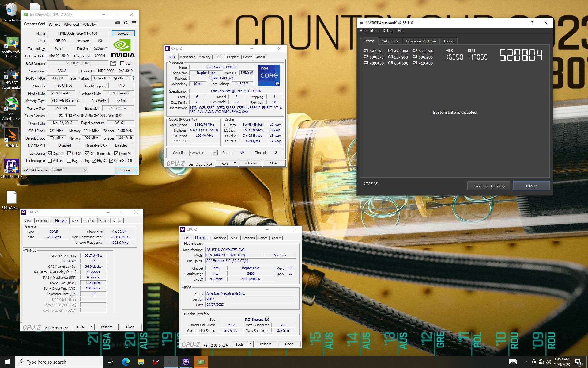The height and width of the screenshot is (368, 588).
Task: Open File Explorer from taskbar
Action: pyautogui.click(x=141, y=362)
